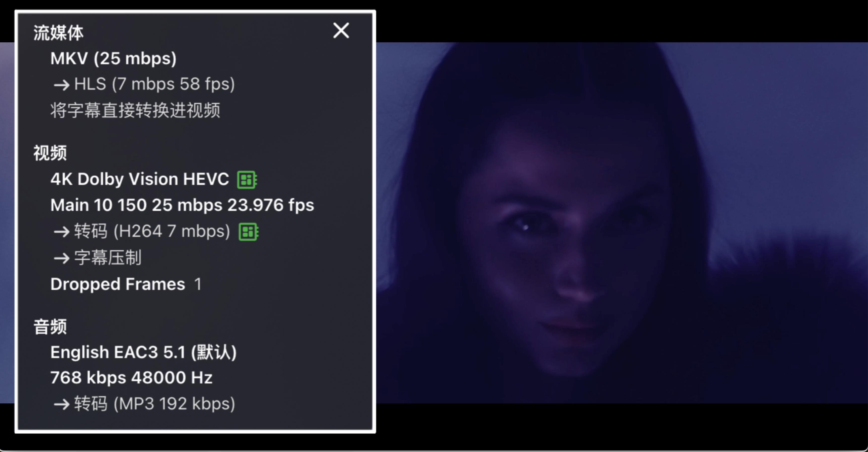Screen dimensions: 868x452
Task: Click the HLS (7 mbps 58 fps) text
Action: pyautogui.click(x=154, y=84)
